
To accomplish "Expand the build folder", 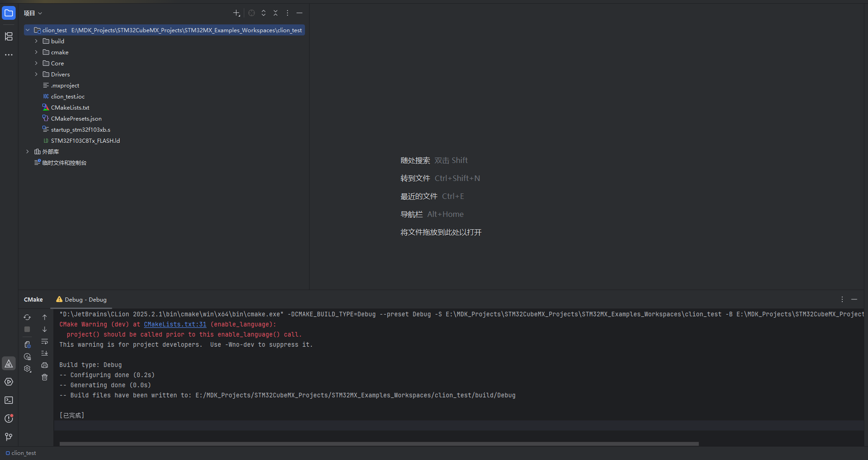I will tap(36, 41).
